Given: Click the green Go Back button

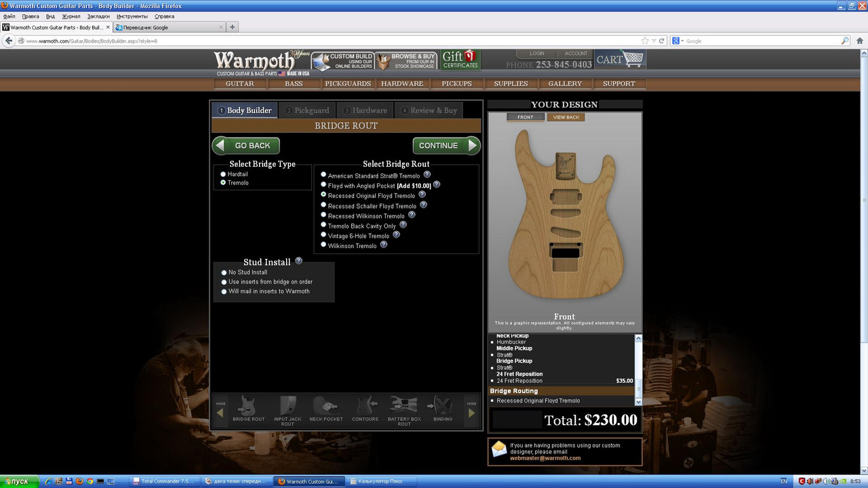Looking at the screenshot, I should [245, 146].
